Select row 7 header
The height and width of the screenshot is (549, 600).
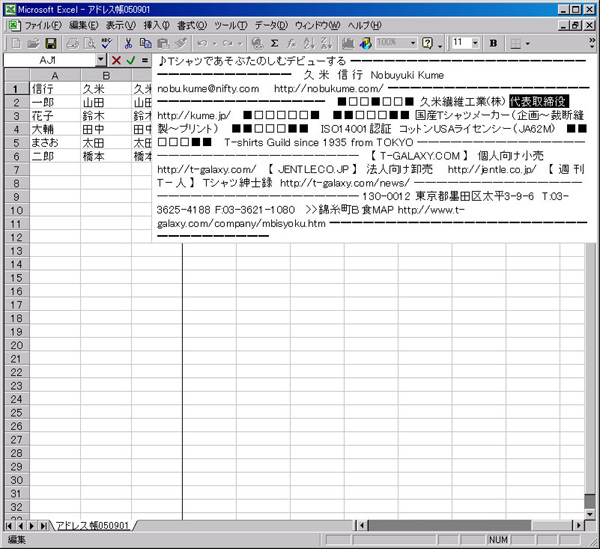[16, 170]
